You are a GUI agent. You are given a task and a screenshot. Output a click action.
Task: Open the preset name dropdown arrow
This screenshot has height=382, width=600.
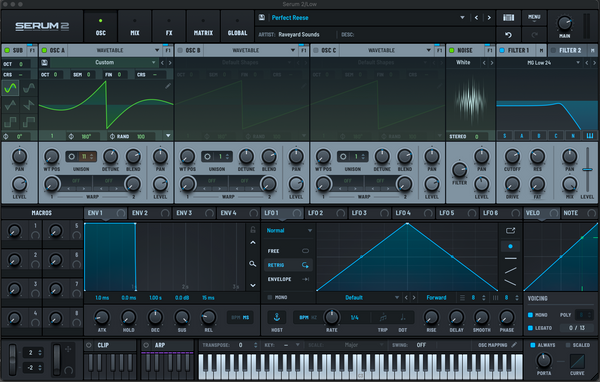click(462, 18)
